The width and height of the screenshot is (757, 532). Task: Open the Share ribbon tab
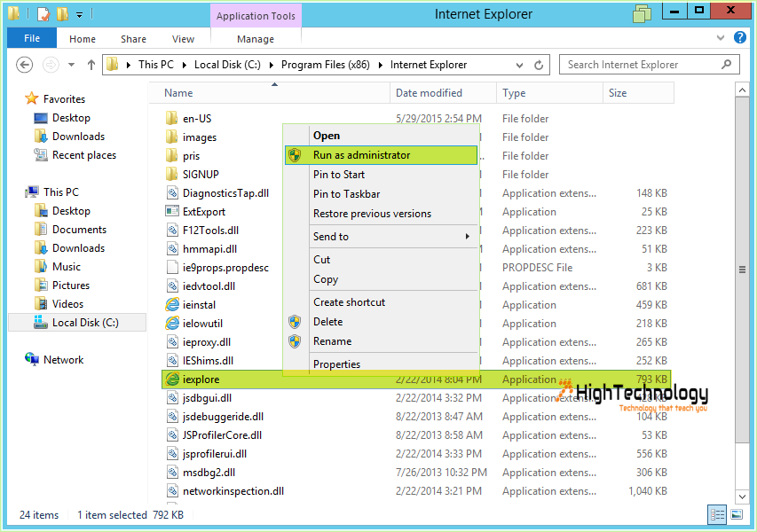pyautogui.click(x=133, y=39)
